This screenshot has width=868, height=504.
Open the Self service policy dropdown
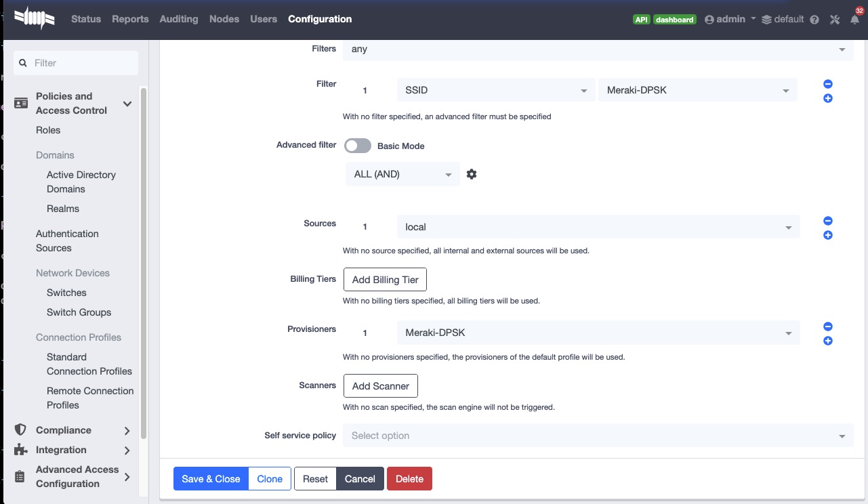596,436
